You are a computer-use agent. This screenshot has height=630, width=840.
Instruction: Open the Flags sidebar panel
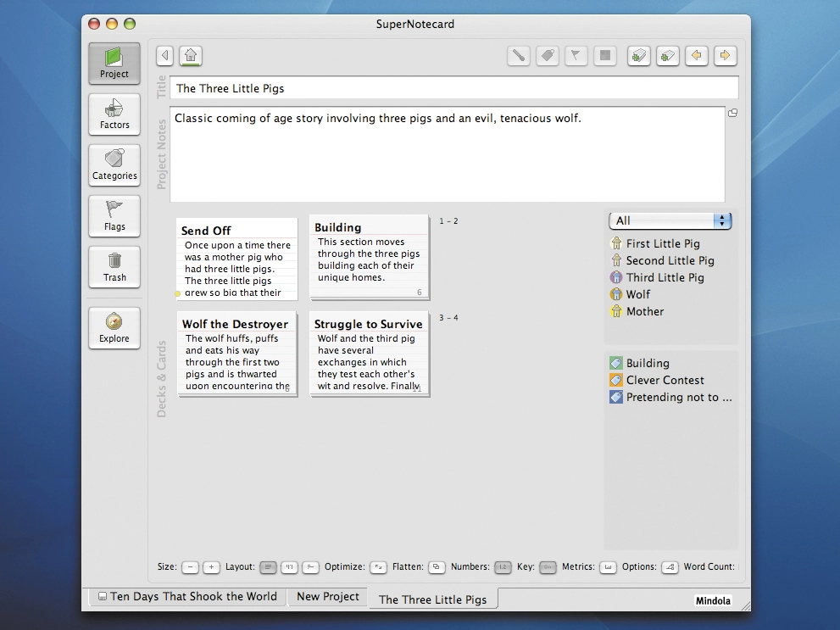[x=114, y=216]
